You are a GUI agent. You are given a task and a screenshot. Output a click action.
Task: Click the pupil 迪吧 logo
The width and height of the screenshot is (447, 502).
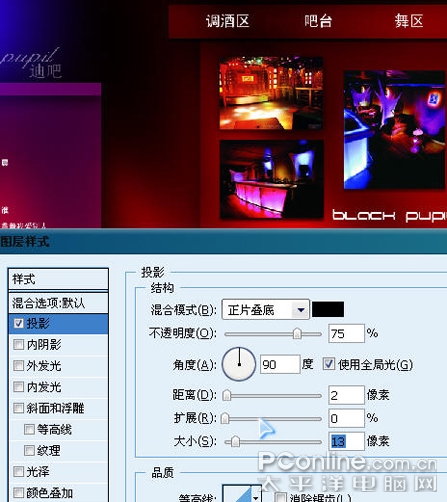pyautogui.click(x=32, y=63)
